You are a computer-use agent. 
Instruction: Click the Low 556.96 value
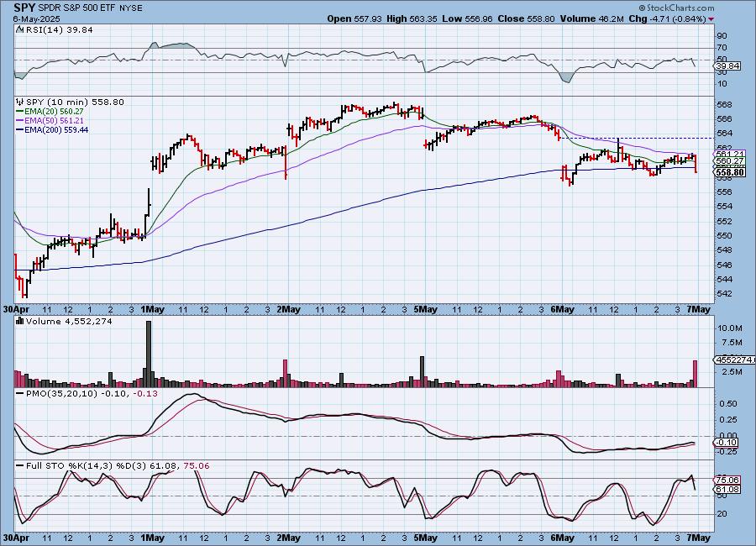467,18
